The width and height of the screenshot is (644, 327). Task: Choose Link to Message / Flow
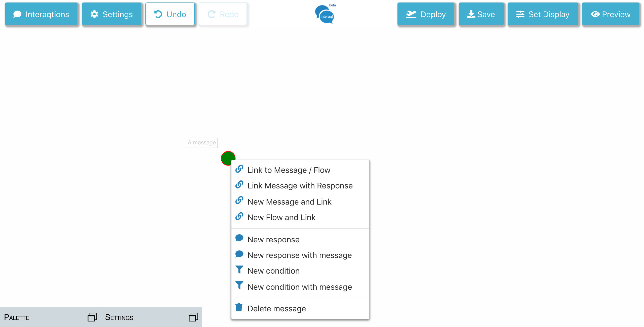tap(289, 170)
